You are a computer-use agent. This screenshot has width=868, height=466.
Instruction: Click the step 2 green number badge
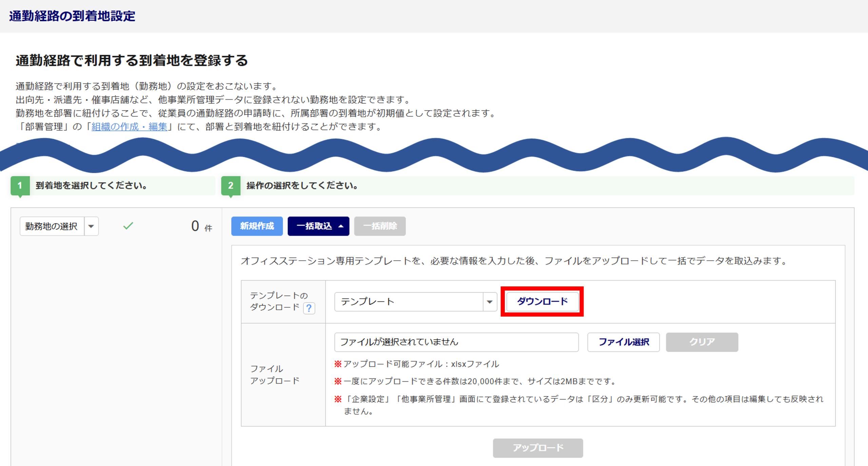231,185
